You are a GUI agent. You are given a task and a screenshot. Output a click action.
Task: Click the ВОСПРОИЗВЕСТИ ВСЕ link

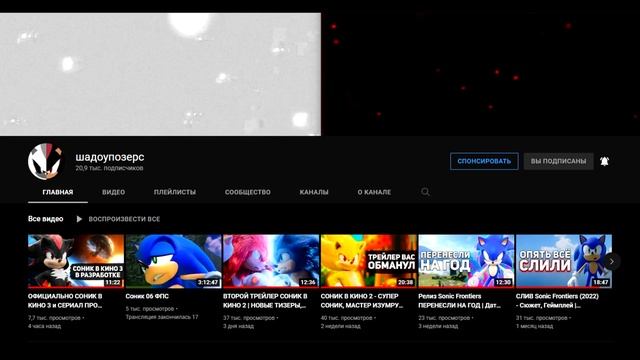(124, 219)
